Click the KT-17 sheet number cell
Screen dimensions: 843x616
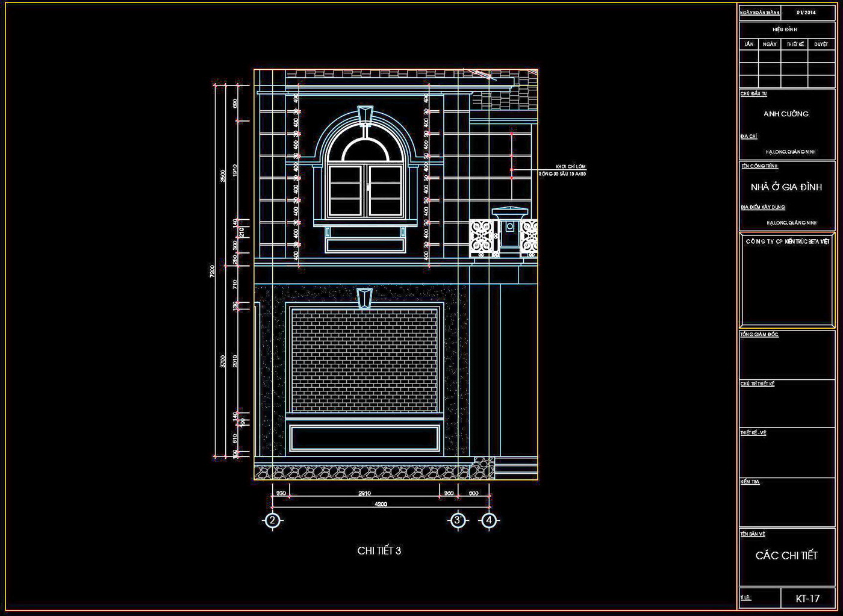[807, 599]
